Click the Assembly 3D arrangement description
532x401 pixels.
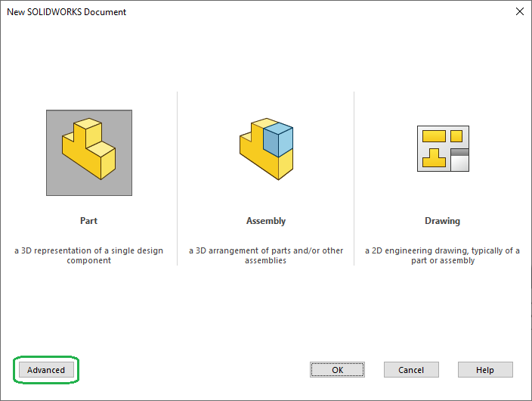coord(266,256)
